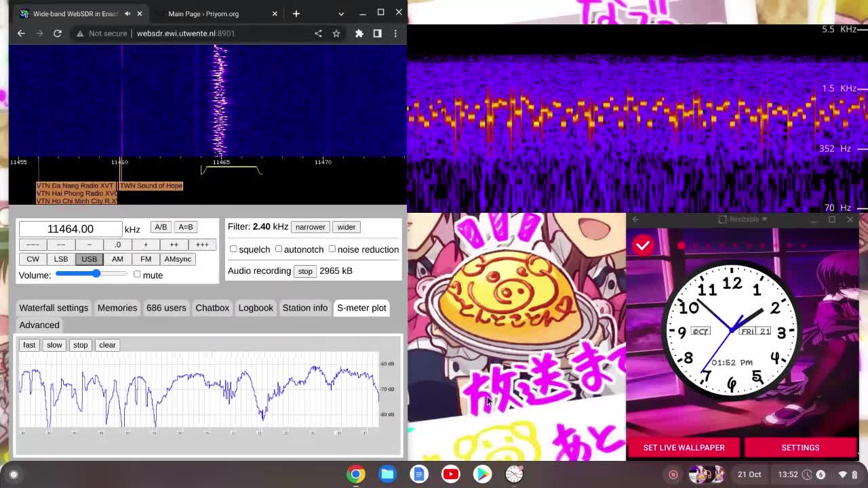Share the WebSDR page from the address bar
Viewport: 868px width, 488px height.
coord(318,33)
